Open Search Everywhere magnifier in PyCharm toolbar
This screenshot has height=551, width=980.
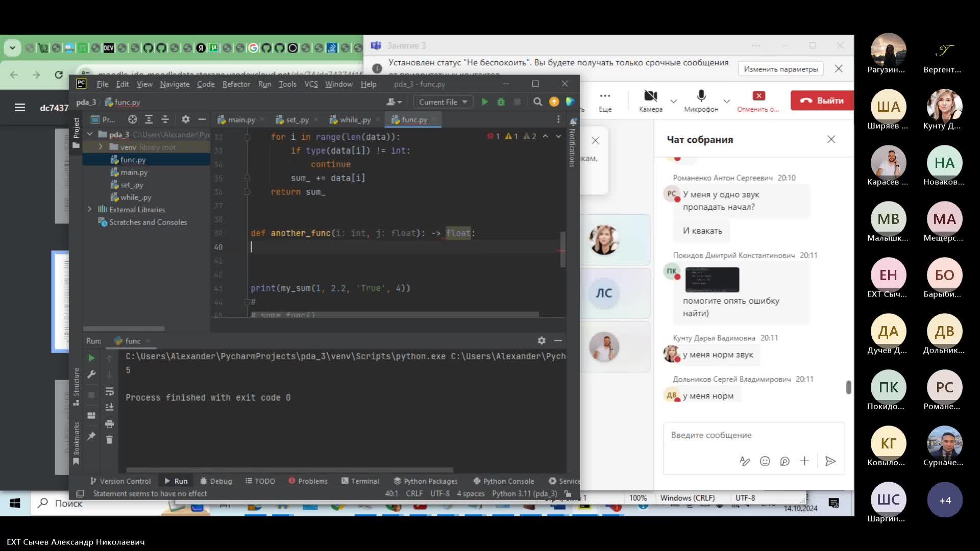point(537,102)
